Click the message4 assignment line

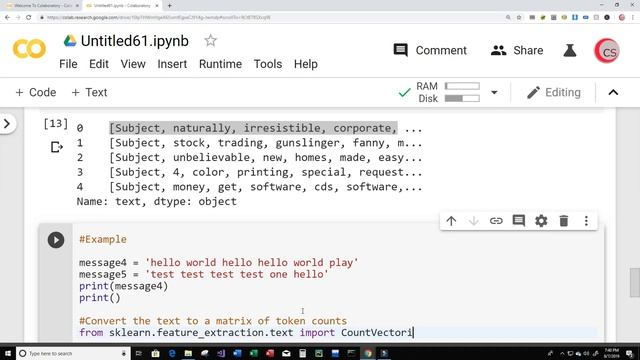coord(219,262)
